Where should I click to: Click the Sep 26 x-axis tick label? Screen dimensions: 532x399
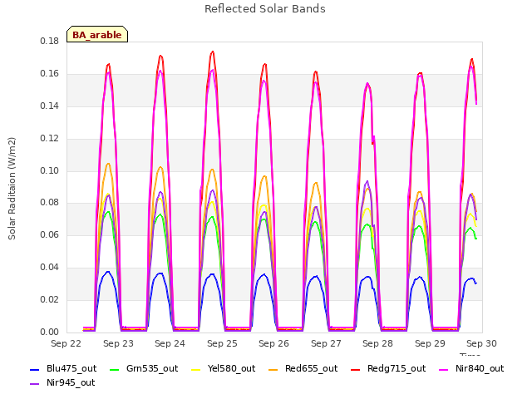(x=273, y=343)
